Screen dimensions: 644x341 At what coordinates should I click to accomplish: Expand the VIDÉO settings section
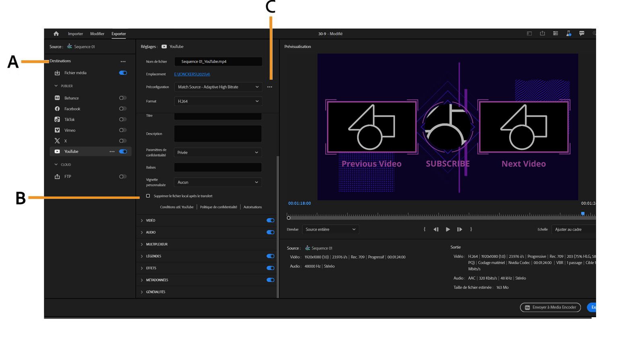coord(151,221)
